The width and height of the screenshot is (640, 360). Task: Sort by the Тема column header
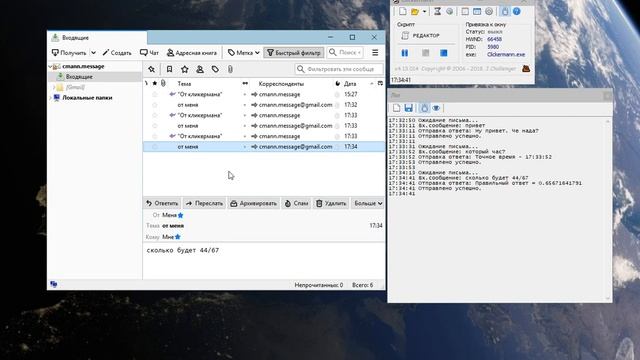[184, 84]
